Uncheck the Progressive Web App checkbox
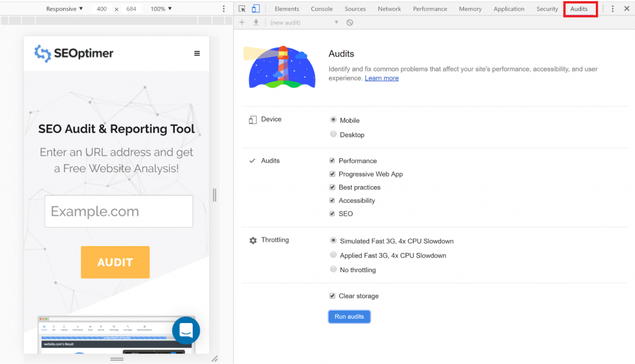The width and height of the screenshot is (635, 364). [332, 174]
